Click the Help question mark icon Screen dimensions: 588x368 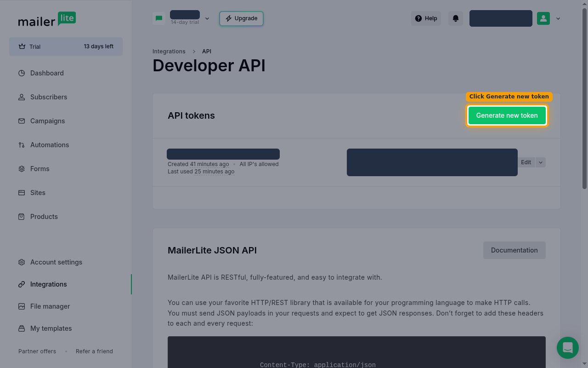[x=418, y=18]
